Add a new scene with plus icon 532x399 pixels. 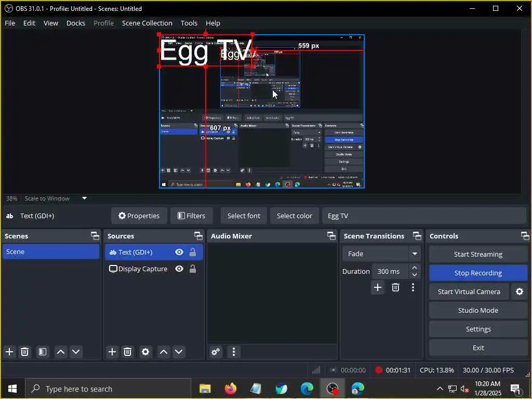(x=9, y=352)
